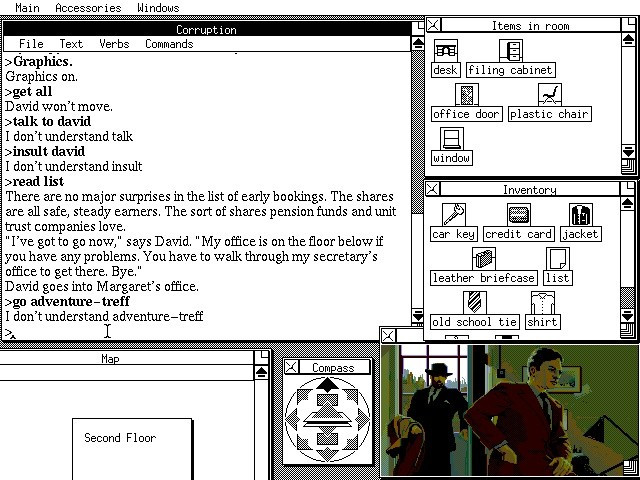Image resolution: width=640 pixels, height=480 pixels.
Task: Click the command prompt input line
Action: click(207, 332)
